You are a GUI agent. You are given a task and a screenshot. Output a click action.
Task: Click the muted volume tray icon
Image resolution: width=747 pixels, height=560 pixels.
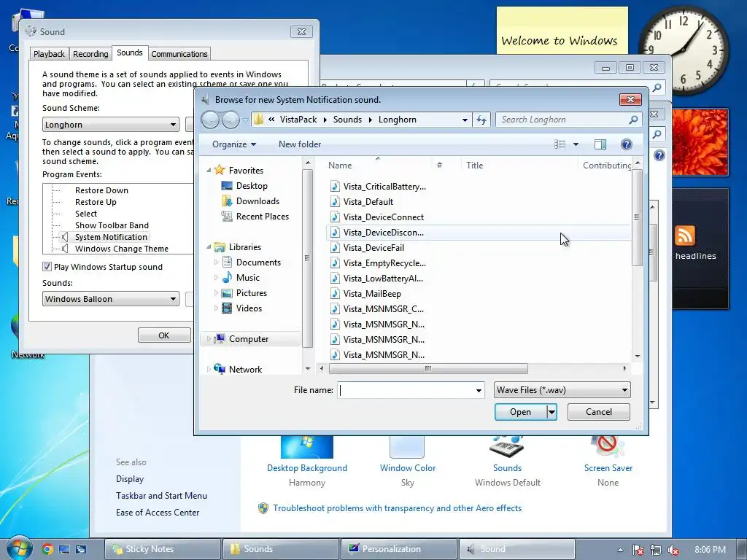tap(673, 550)
